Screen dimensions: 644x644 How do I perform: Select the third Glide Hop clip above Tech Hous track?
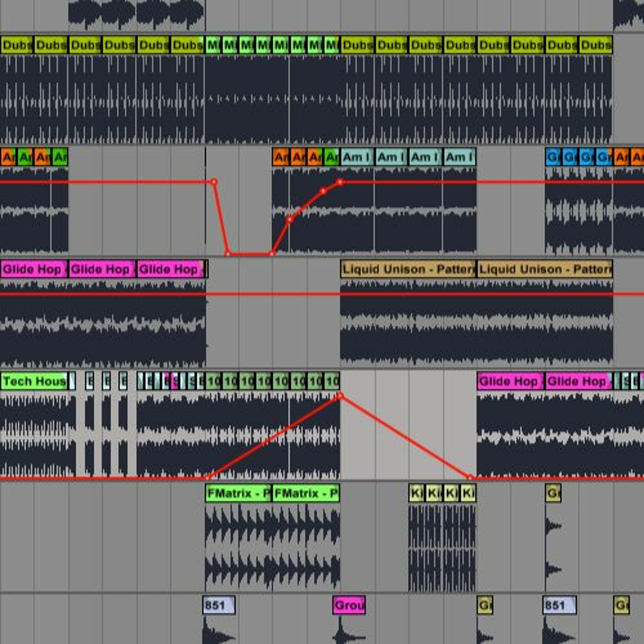[x=171, y=269]
